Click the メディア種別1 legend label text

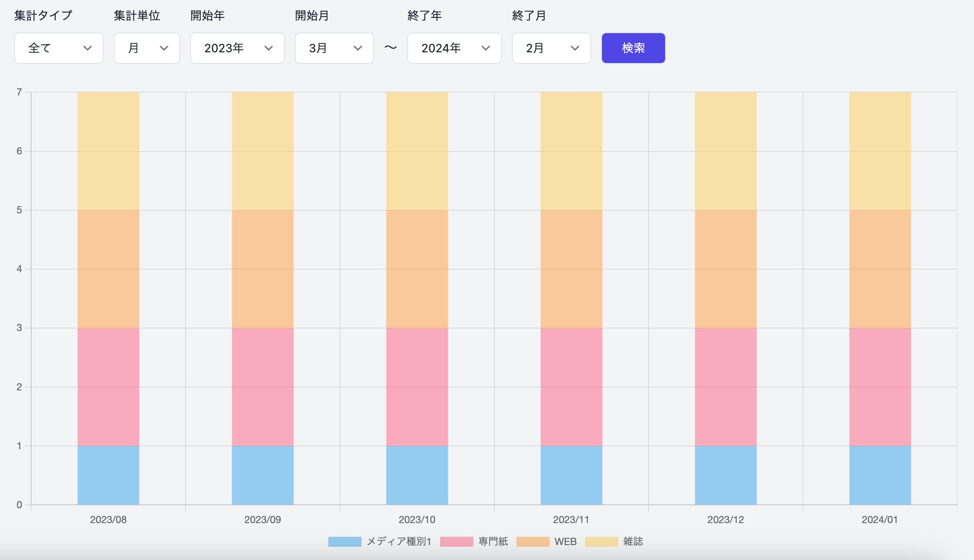[x=399, y=542]
